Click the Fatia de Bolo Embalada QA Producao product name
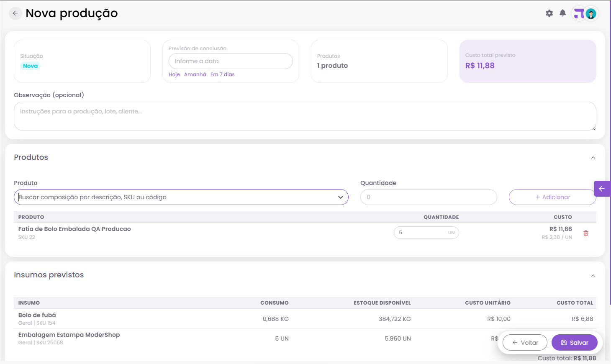 74,229
